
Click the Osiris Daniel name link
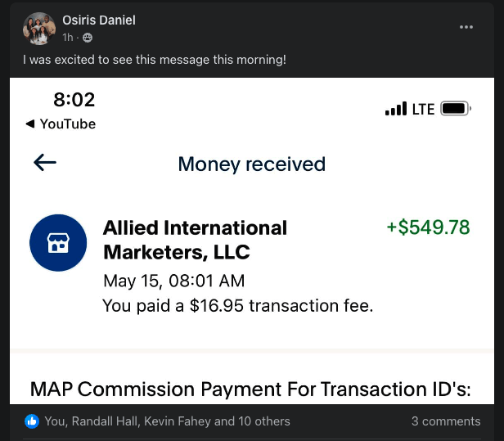coord(99,20)
